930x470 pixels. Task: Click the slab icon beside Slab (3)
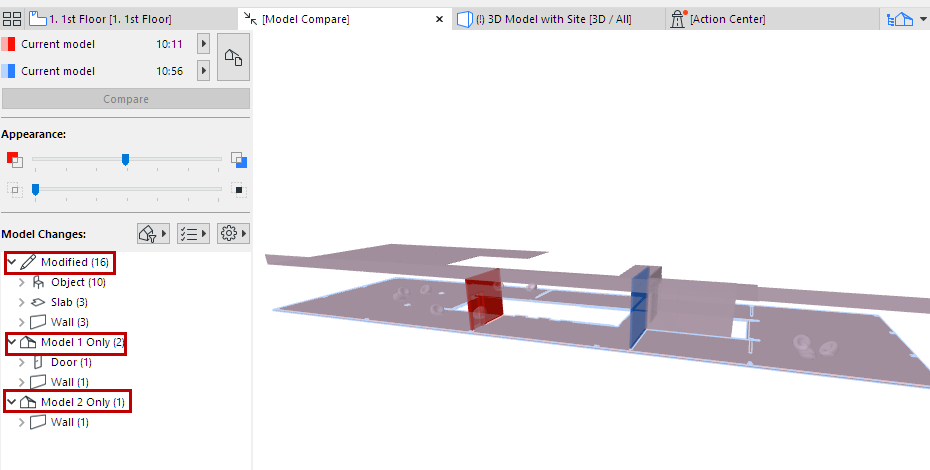pyautogui.click(x=38, y=302)
